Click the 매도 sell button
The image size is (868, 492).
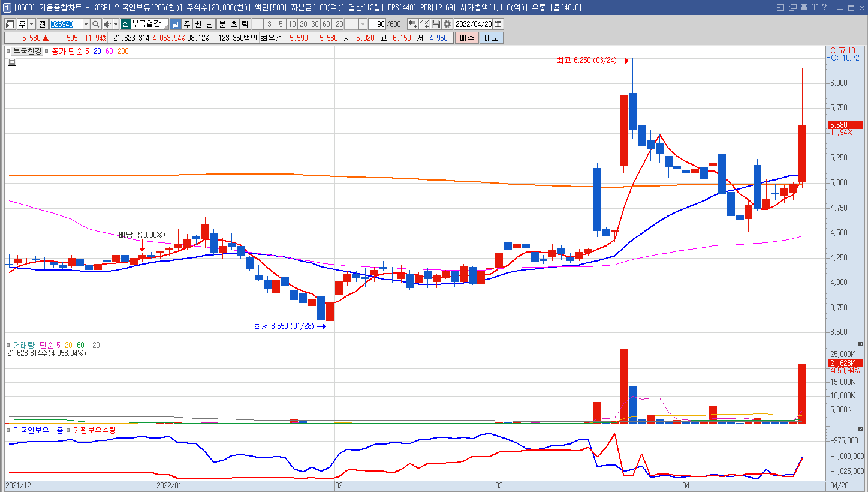point(491,38)
